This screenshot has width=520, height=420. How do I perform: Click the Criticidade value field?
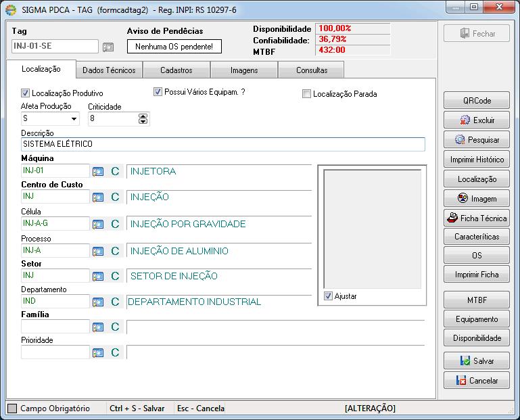click(113, 119)
